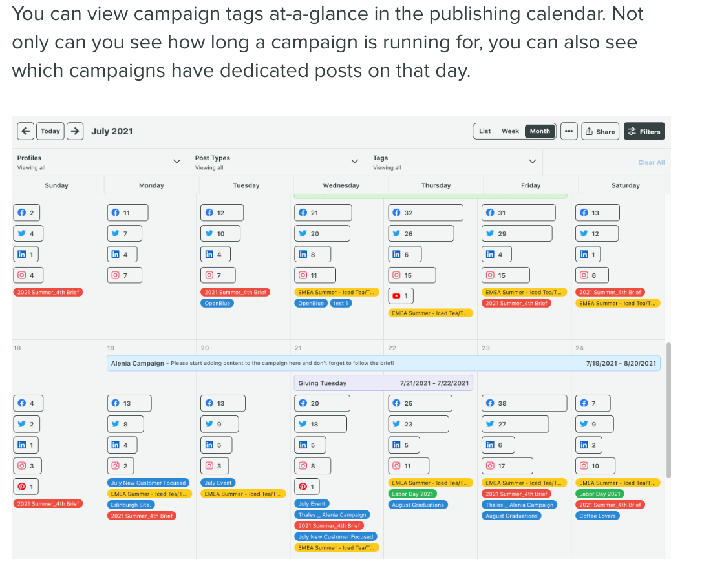Image resolution: width=724 pixels, height=588 pixels.
Task: Click the Share button
Action: 600,132
